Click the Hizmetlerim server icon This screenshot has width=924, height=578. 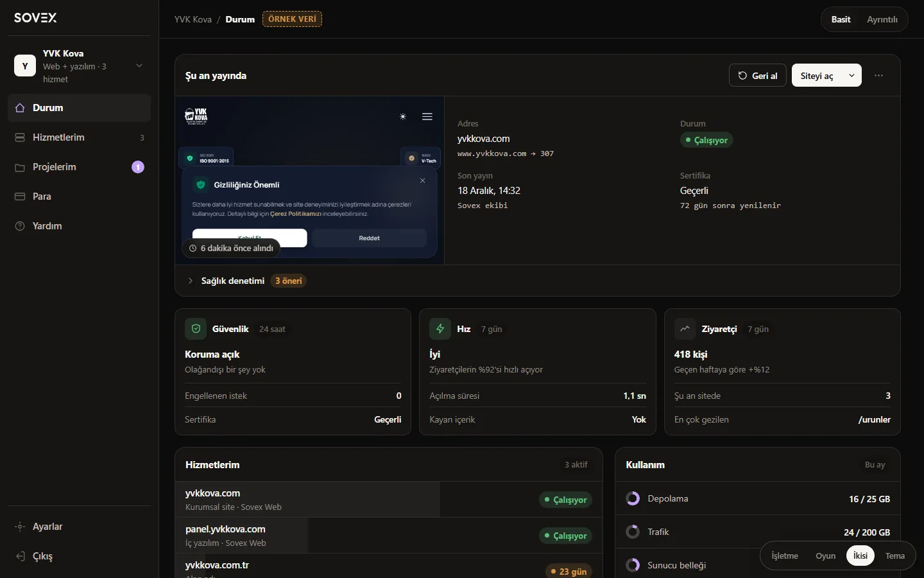[x=20, y=137]
